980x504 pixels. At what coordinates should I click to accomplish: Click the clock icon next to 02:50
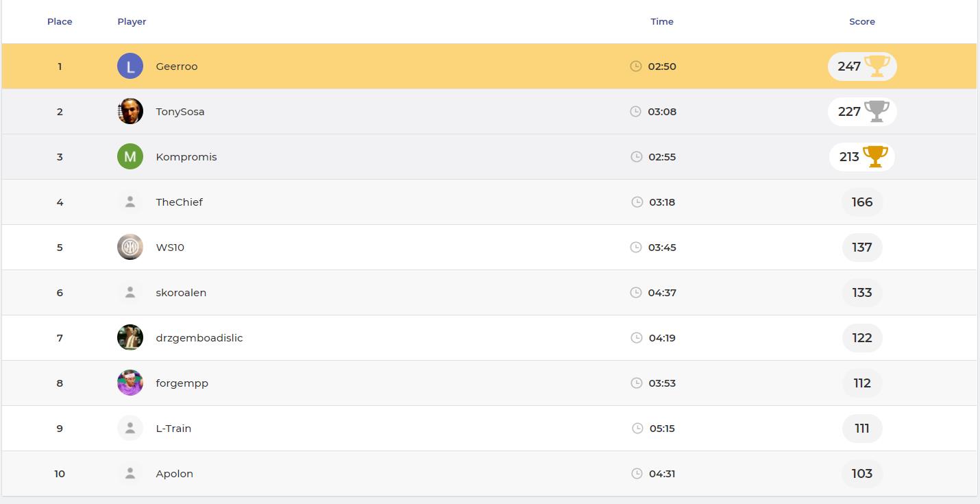[x=636, y=66]
